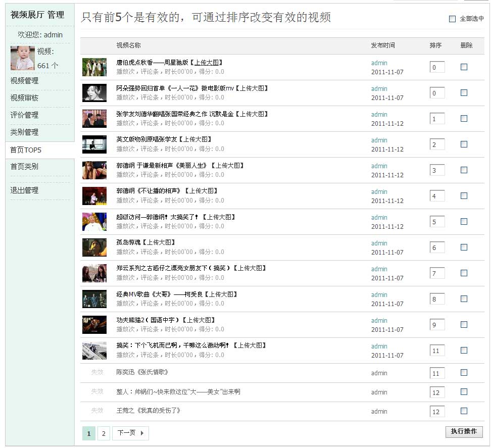Viewport: 491px width, 448px height.
Task: Check delete box for 功夫熊猫2 row
Action: pos(464,325)
